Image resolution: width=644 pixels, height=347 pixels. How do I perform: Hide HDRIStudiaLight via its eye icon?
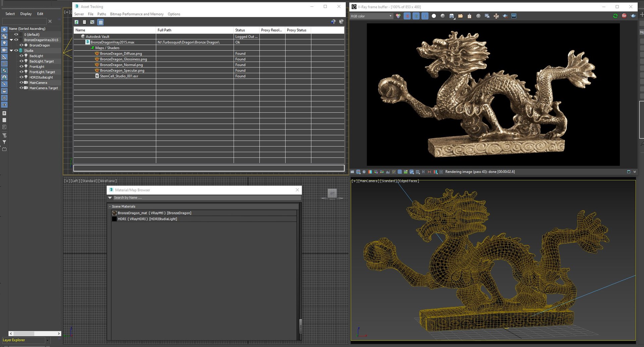tap(21, 77)
